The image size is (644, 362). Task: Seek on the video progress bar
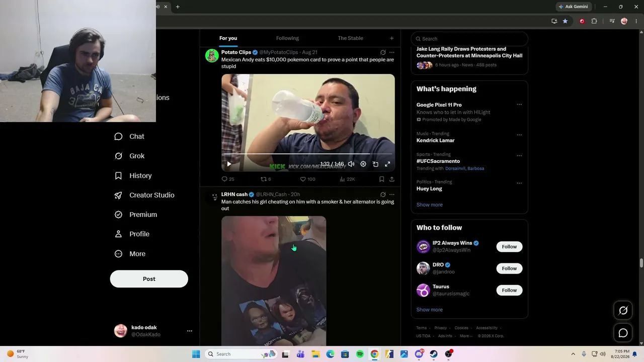(x=308, y=154)
